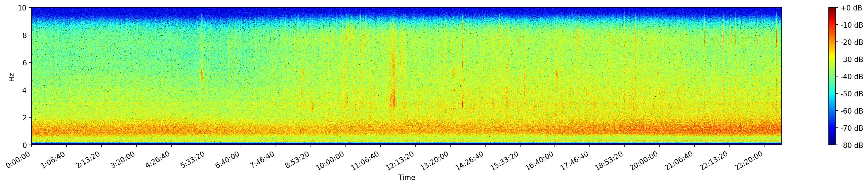868x186 pixels.
Task: Click the 2 Hz frequency tick label
Action: (25, 118)
